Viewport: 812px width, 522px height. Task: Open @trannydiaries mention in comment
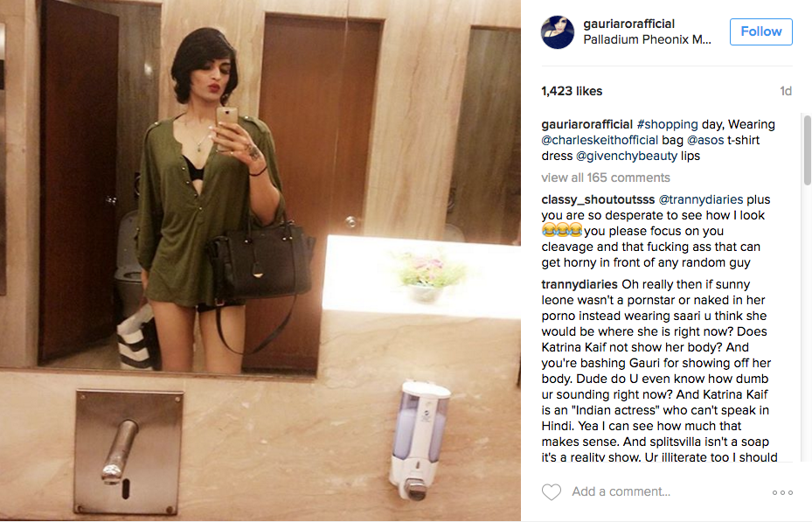click(701, 200)
